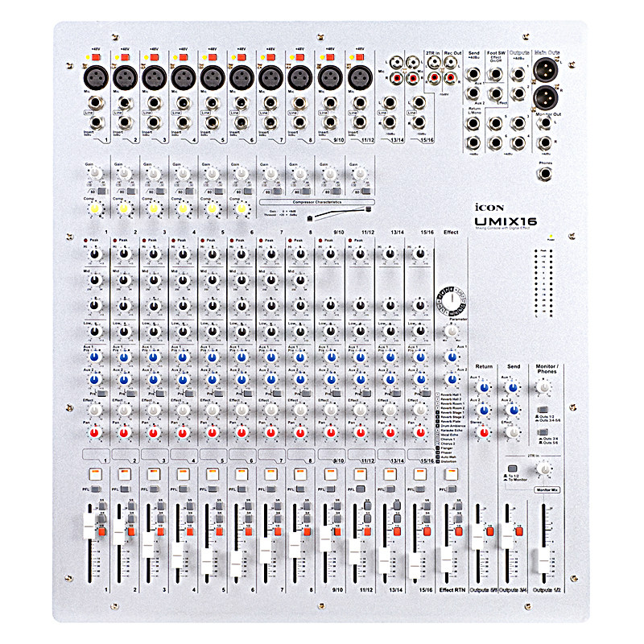Click the Hi EQ knob on channel 2
644x644 pixels.
pyautogui.click(x=124, y=254)
